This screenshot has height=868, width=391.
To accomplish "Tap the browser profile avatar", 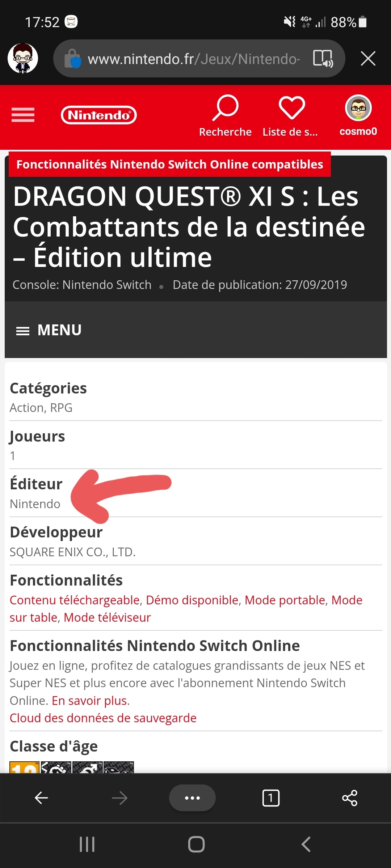I will pos(23,58).
